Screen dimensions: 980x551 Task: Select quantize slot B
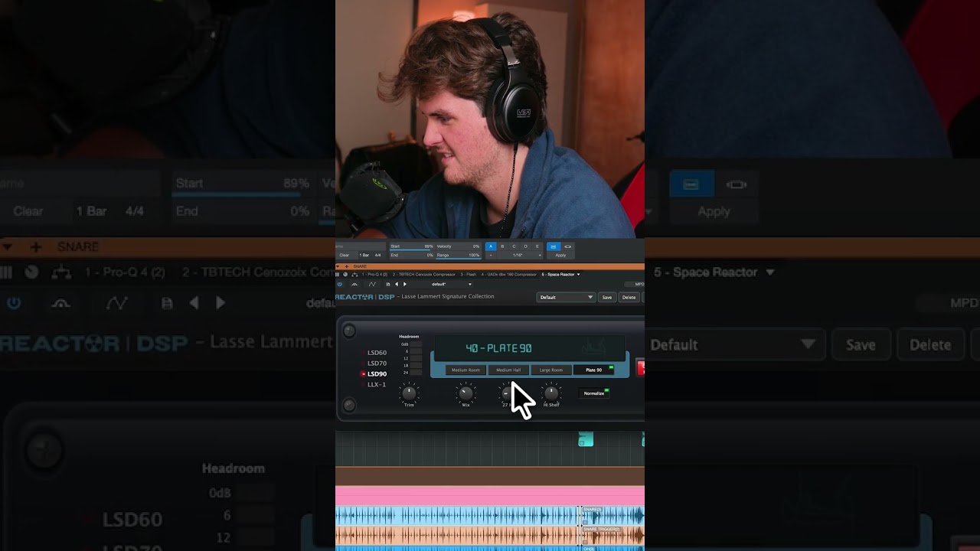coord(502,246)
